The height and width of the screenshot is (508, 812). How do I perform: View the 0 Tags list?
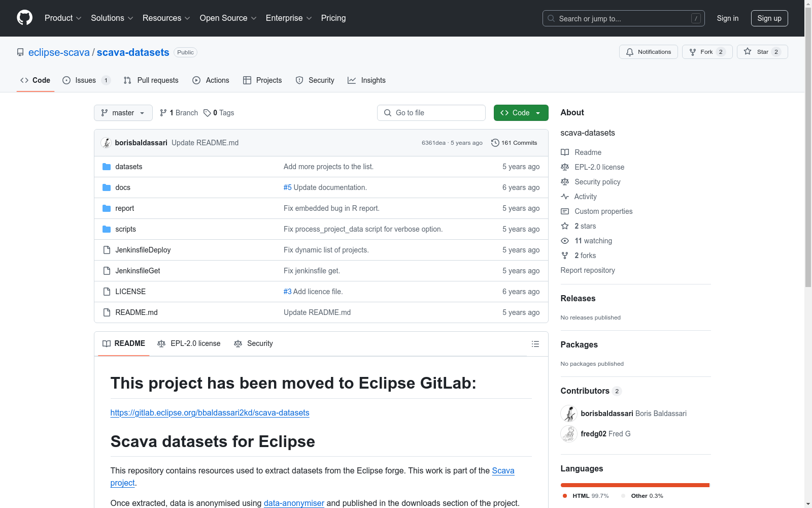pyautogui.click(x=219, y=113)
